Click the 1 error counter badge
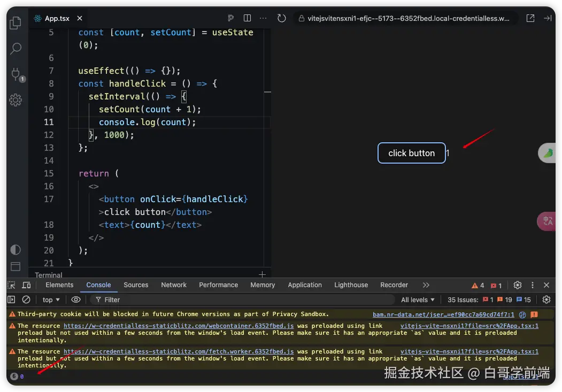This screenshot has height=392, width=562. (x=496, y=286)
